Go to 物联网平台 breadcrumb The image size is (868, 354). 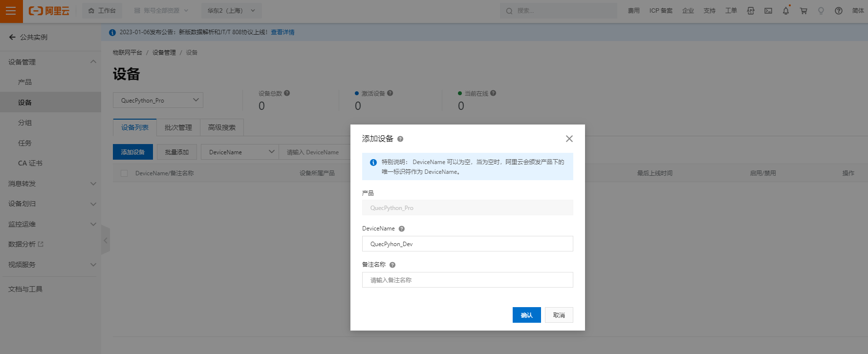[x=127, y=52]
